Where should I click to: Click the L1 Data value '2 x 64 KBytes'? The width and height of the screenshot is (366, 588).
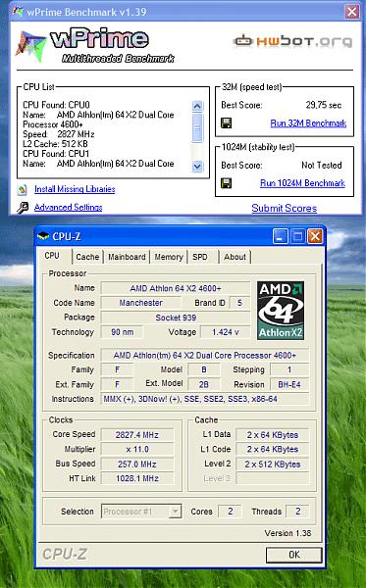point(273,435)
